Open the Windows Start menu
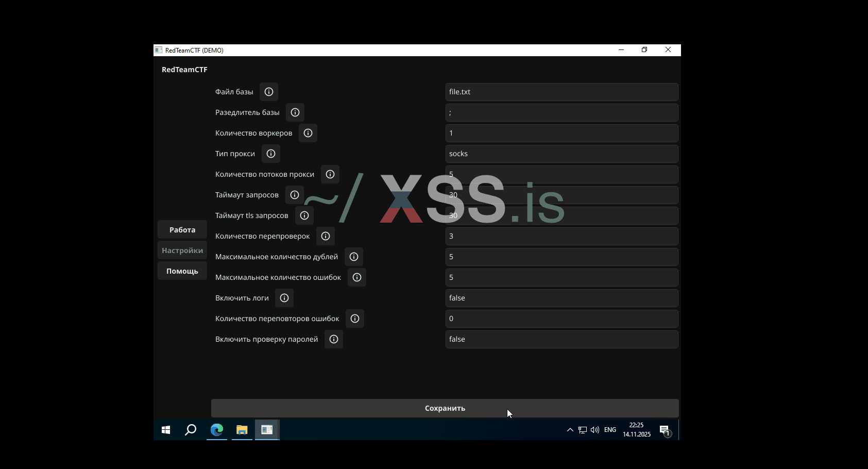The image size is (868, 469). click(166, 430)
